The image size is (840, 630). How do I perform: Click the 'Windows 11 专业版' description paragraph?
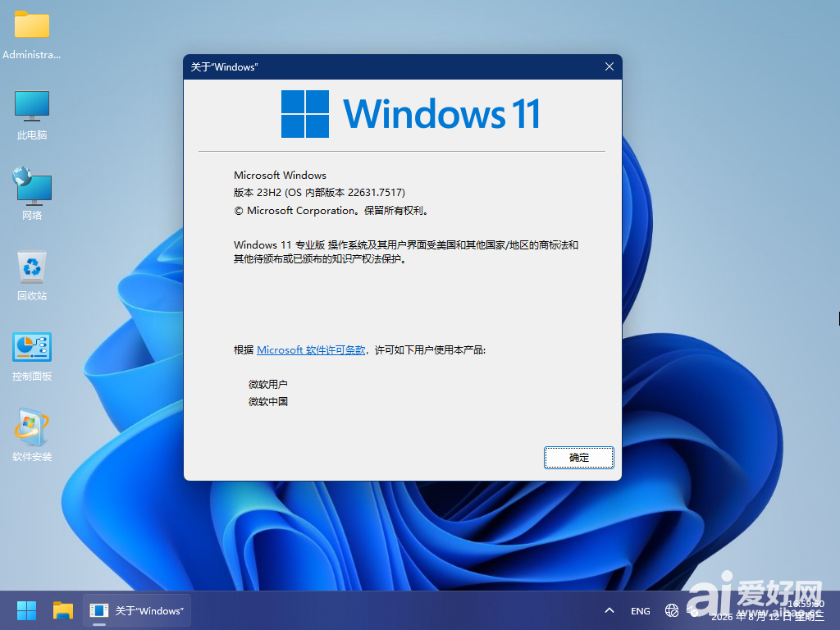tap(406, 252)
